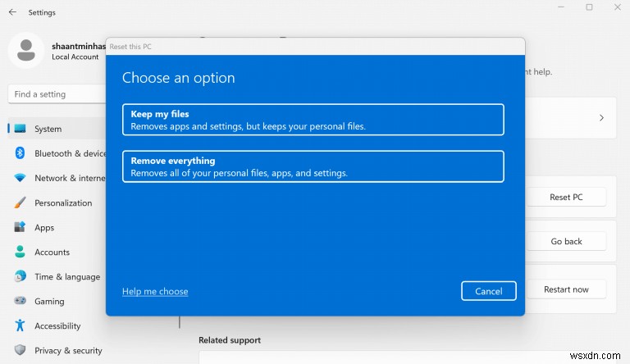
Task: Click the System monitor icon
Action: coord(20,129)
